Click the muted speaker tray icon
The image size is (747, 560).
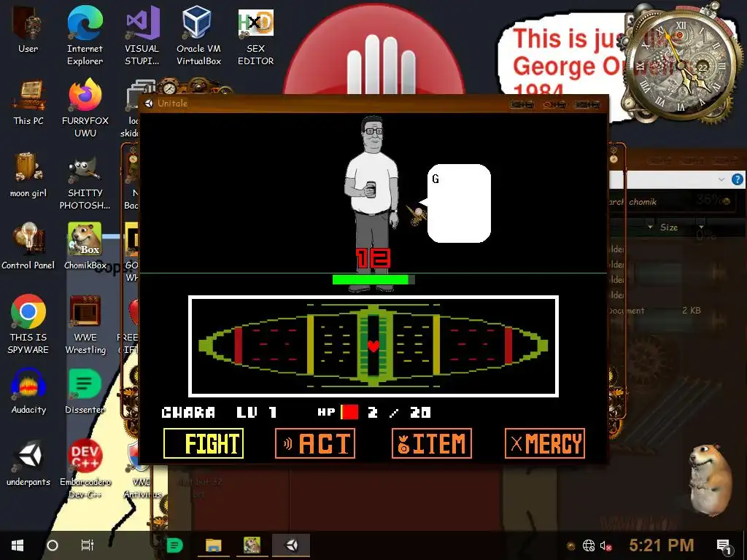[x=605, y=545]
